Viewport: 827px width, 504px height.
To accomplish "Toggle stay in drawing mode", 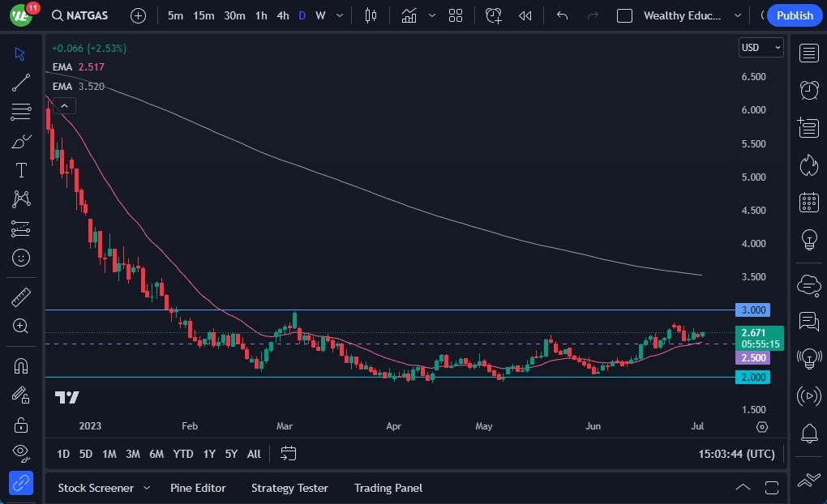I will pyautogui.click(x=20, y=395).
